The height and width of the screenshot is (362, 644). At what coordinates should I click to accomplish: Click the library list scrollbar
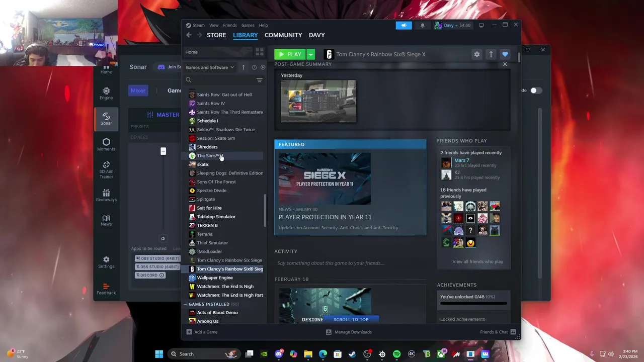(265, 211)
